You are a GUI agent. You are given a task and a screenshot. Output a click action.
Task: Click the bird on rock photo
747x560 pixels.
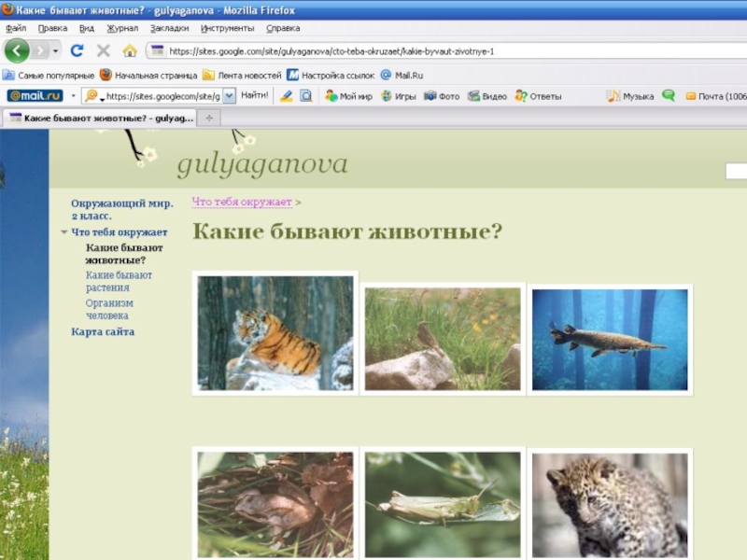(443, 339)
